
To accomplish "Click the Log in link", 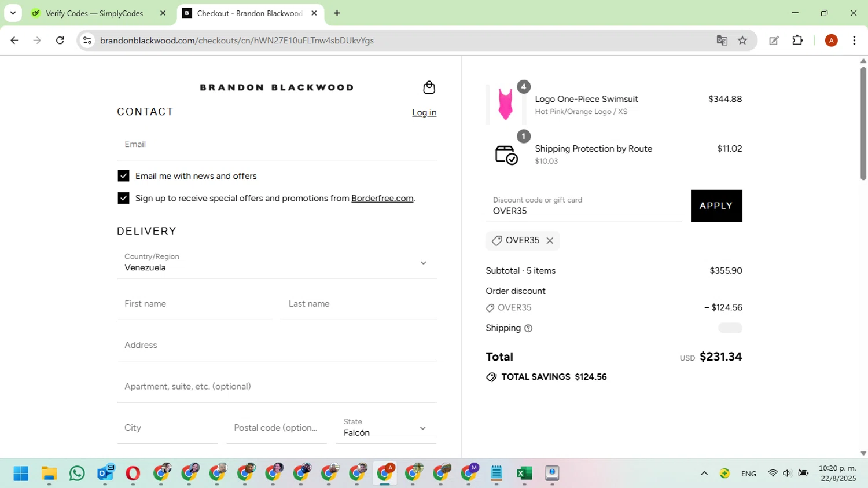I will coord(424,112).
